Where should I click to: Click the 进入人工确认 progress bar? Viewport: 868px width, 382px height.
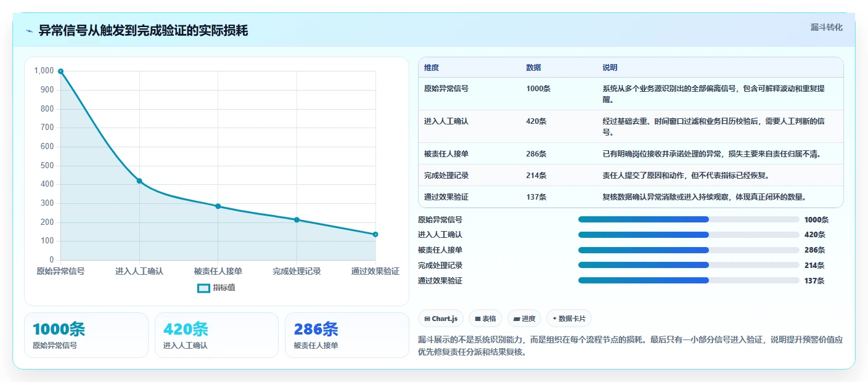coord(689,235)
